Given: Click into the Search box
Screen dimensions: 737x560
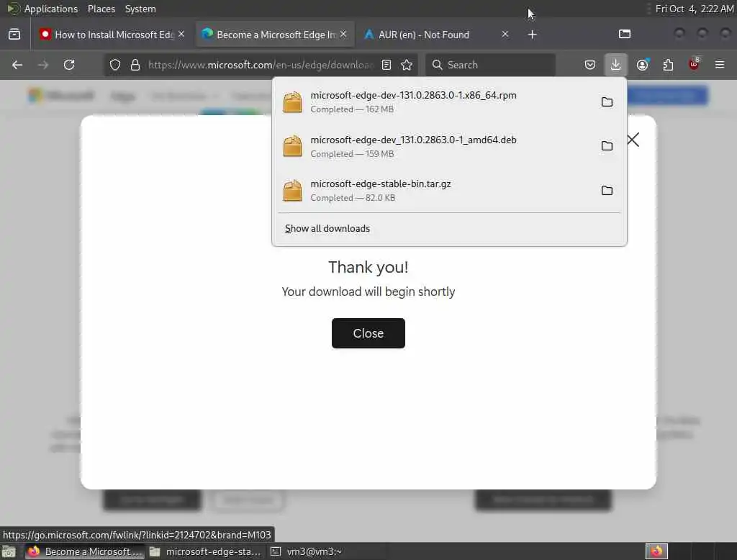Looking at the screenshot, I should 490,65.
